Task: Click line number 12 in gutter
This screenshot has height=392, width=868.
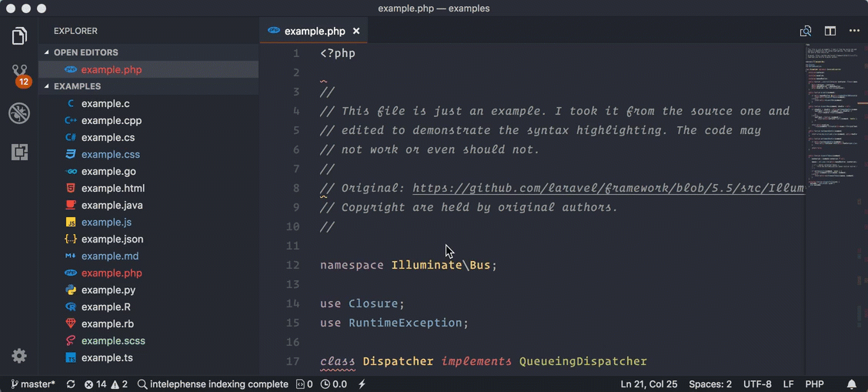Action: 293,265
